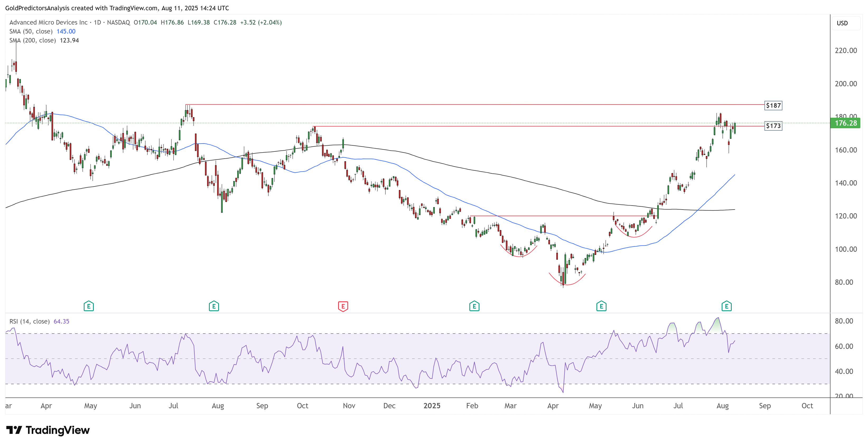
Task: Click the 140.00 price axis label
Action: (x=846, y=183)
